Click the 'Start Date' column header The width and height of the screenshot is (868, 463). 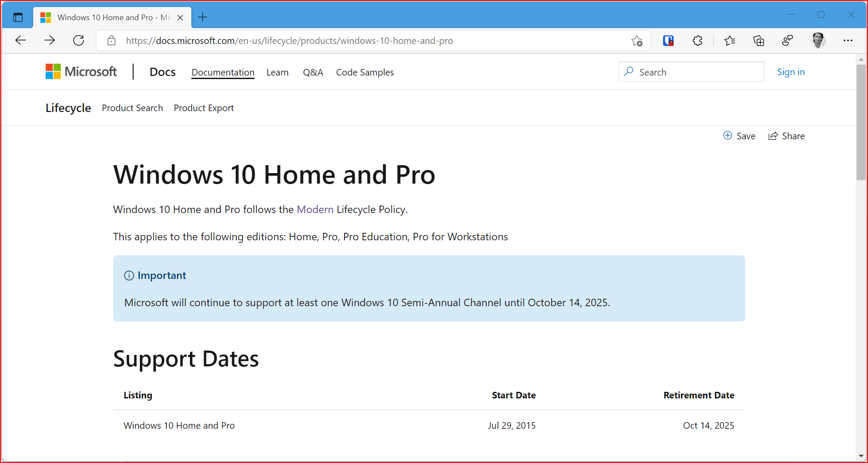click(513, 395)
